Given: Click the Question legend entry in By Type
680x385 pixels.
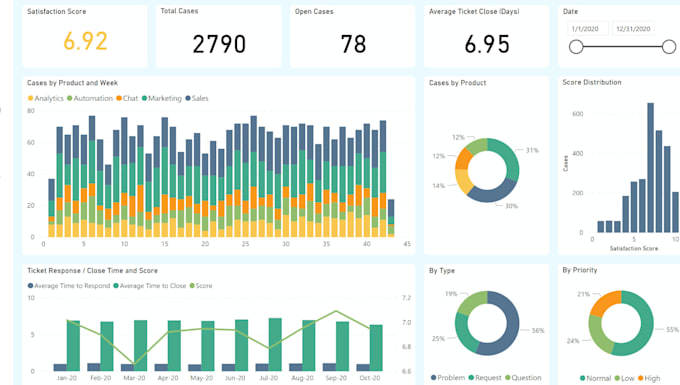Looking at the screenshot, I should (x=523, y=378).
